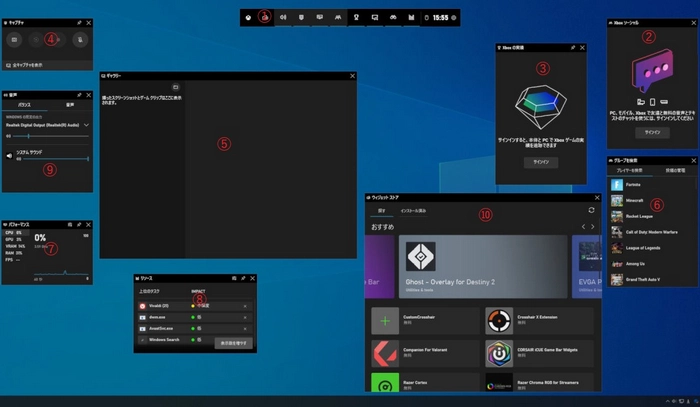Open the folder icon in the Gallery widget
Screen dimensions: 700x407
[x=175, y=87]
